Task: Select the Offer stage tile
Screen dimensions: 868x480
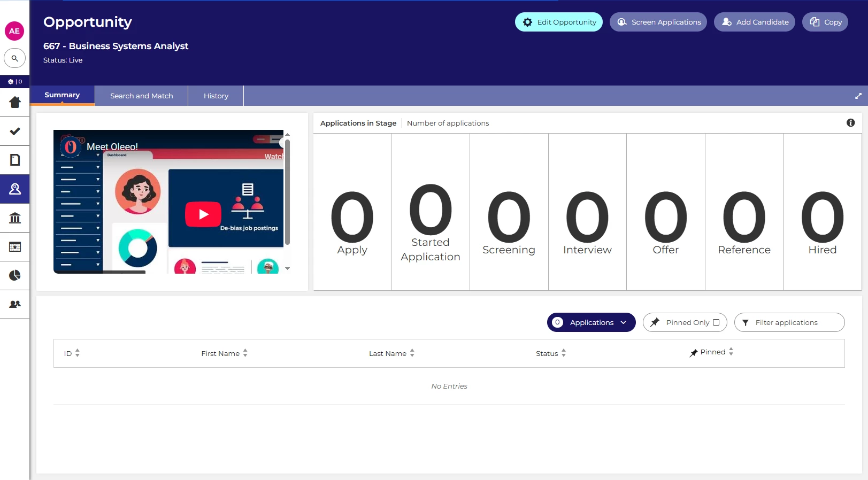Action: pyautogui.click(x=666, y=212)
